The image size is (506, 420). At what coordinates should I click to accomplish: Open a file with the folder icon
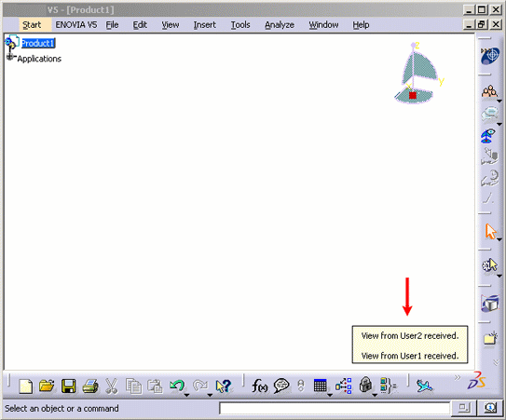(x=47, y=386)
